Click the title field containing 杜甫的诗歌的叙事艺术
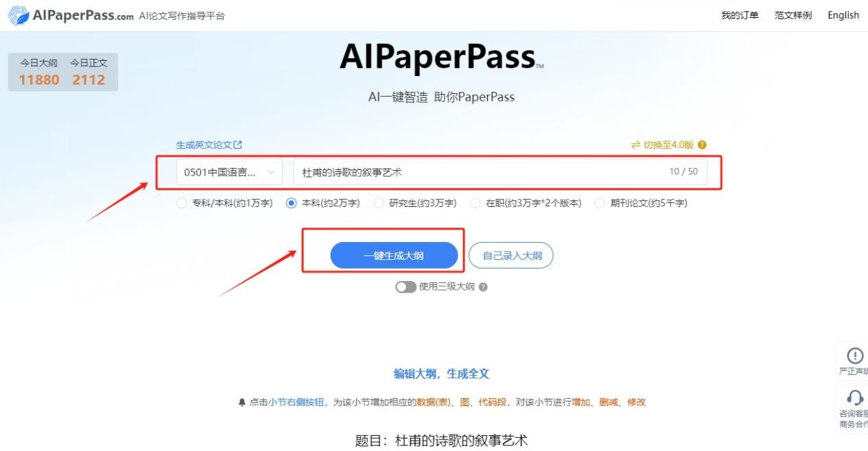 500,172
